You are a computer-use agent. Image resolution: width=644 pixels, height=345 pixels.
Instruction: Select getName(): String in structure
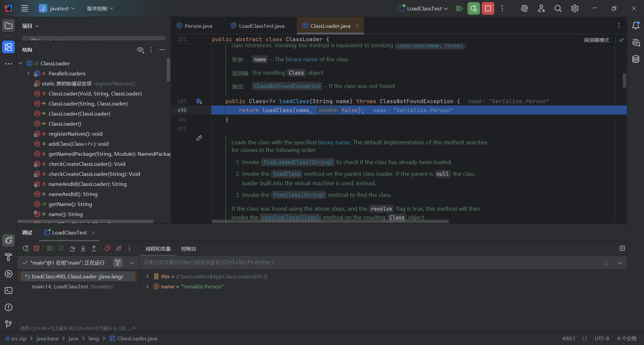point(70,204)
